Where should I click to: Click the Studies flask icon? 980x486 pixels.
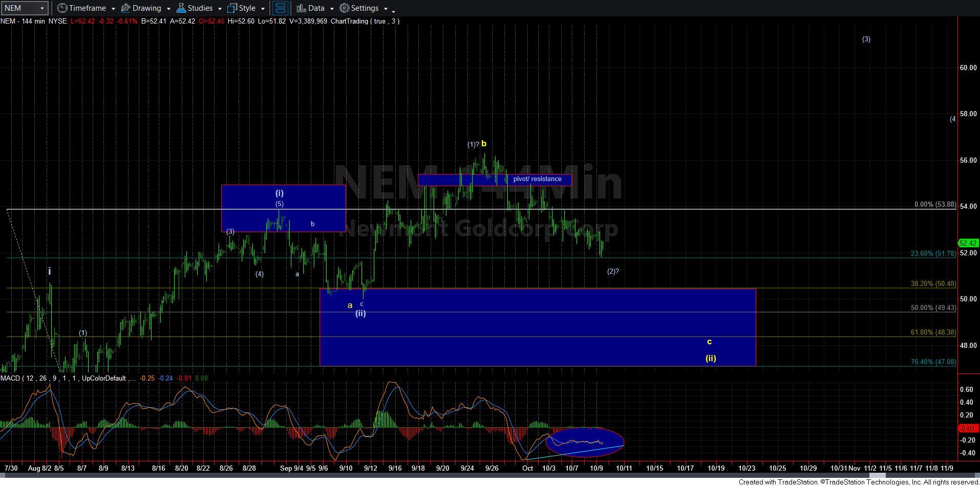click(x=181, y=8)
